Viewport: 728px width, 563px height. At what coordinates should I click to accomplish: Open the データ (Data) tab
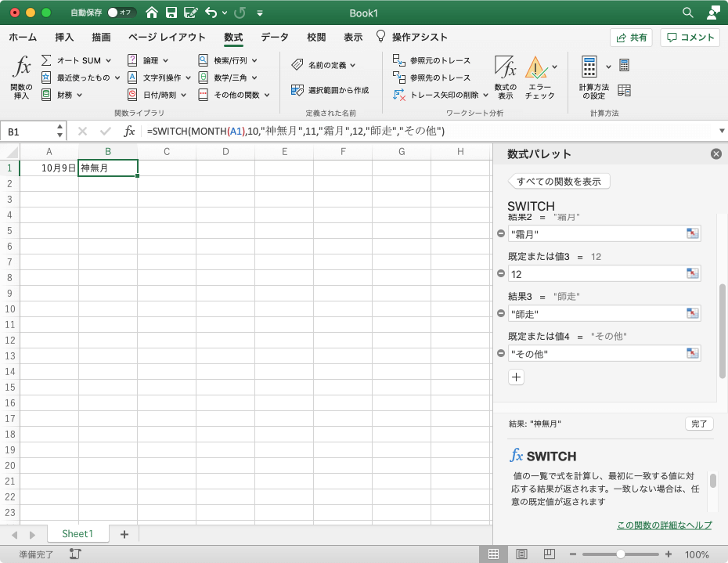[275, 37]
